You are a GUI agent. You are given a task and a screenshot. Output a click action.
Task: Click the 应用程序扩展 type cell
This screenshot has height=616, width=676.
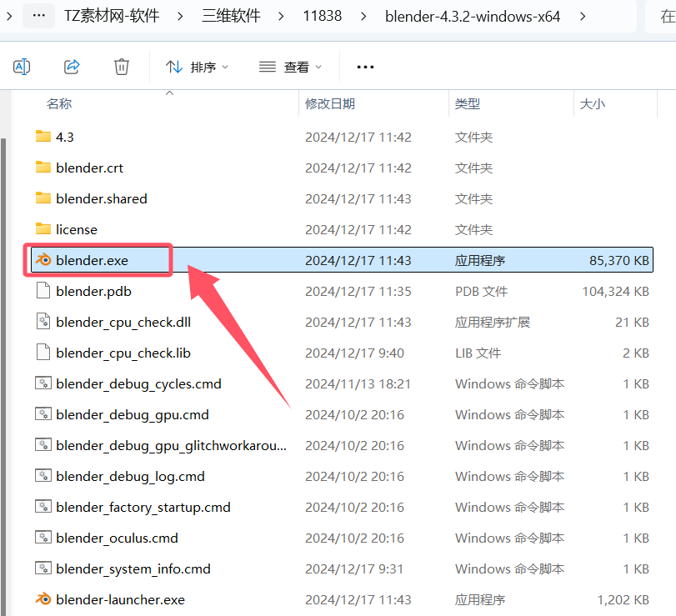click(493, 322)
